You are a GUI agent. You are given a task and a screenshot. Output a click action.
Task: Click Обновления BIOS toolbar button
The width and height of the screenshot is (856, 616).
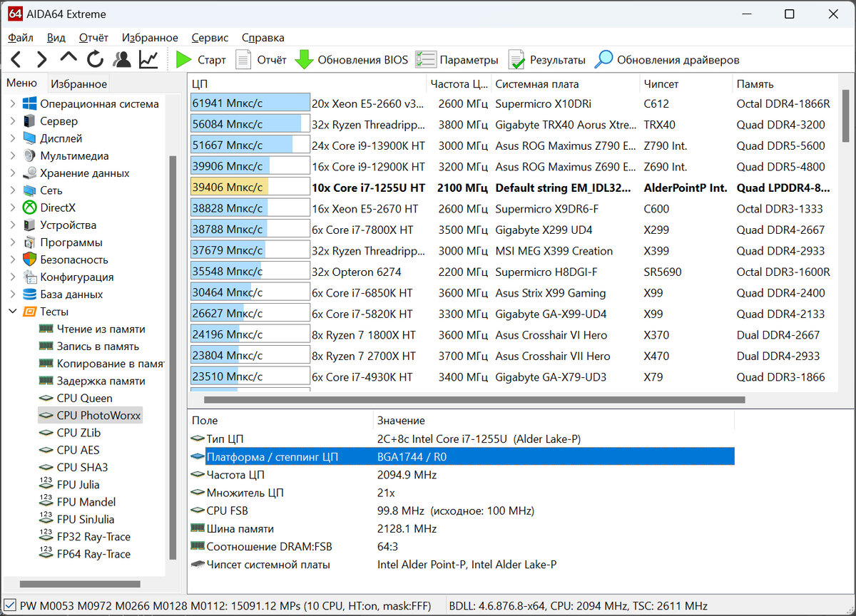pos(352,60)
